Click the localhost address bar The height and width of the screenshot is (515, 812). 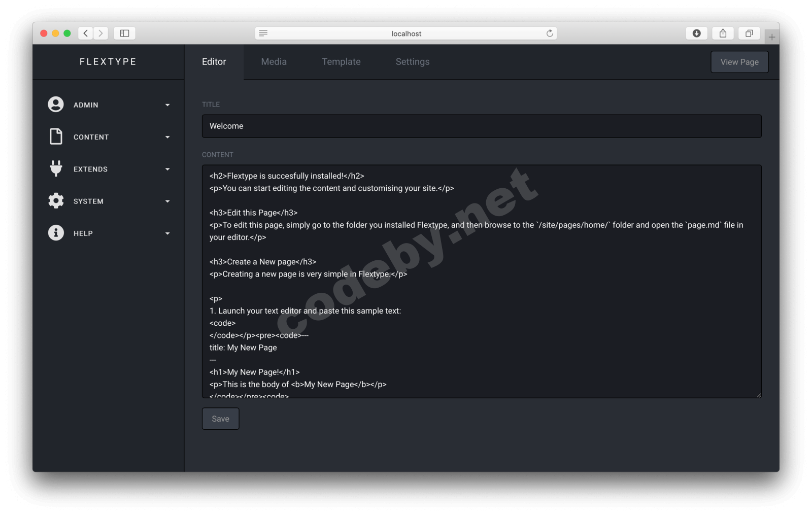pos(406,33)
